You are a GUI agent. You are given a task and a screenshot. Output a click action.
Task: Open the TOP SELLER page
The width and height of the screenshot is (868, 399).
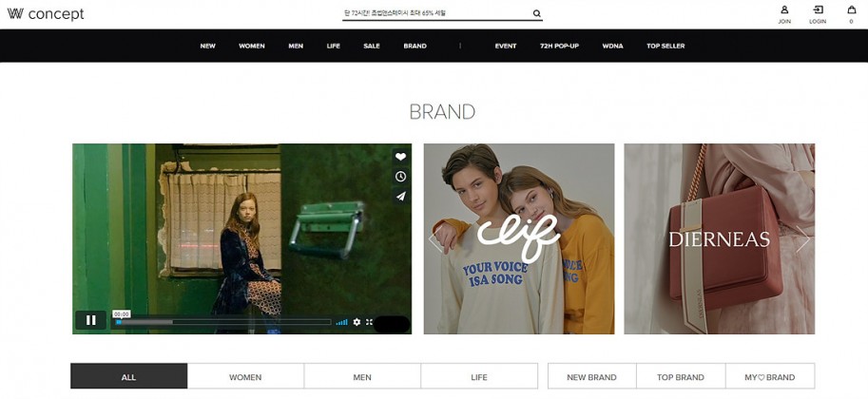click(x=665, y=46)
